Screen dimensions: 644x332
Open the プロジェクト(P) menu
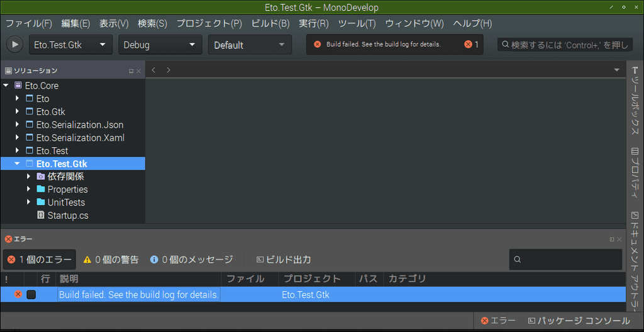[x=209, y=23]
